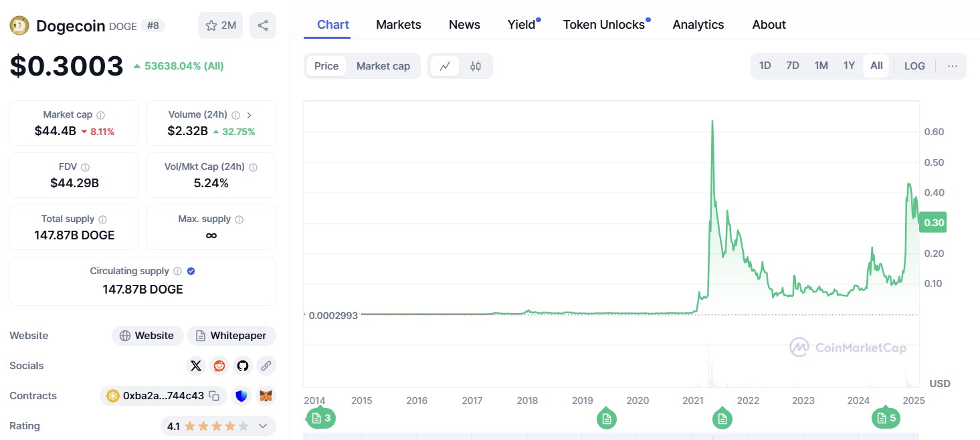Open Dogecoin's X (Twitter) social icon
The height and width of the screenshot is (440, 980).
click(x=195, y=366)
